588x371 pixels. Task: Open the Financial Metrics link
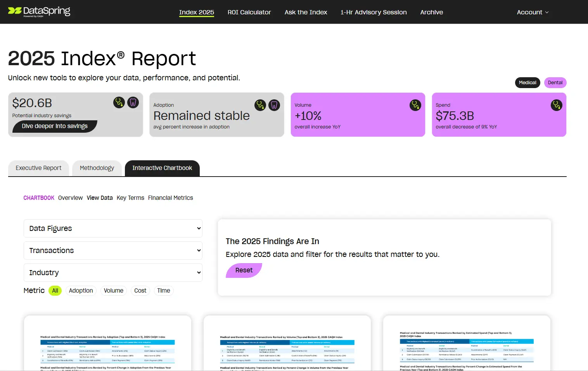click(171, 198)
